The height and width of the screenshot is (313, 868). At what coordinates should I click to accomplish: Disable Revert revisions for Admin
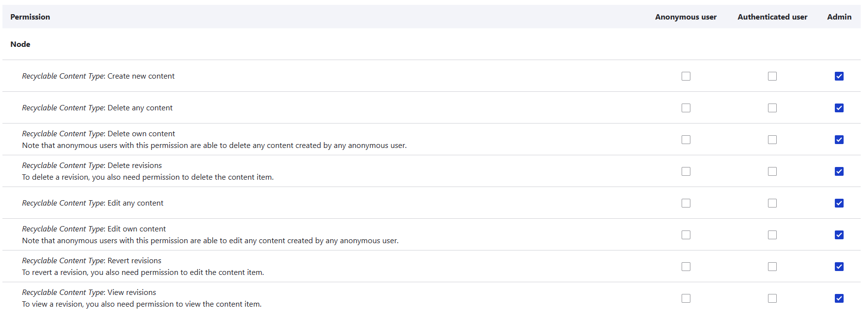tap(839, 267)
